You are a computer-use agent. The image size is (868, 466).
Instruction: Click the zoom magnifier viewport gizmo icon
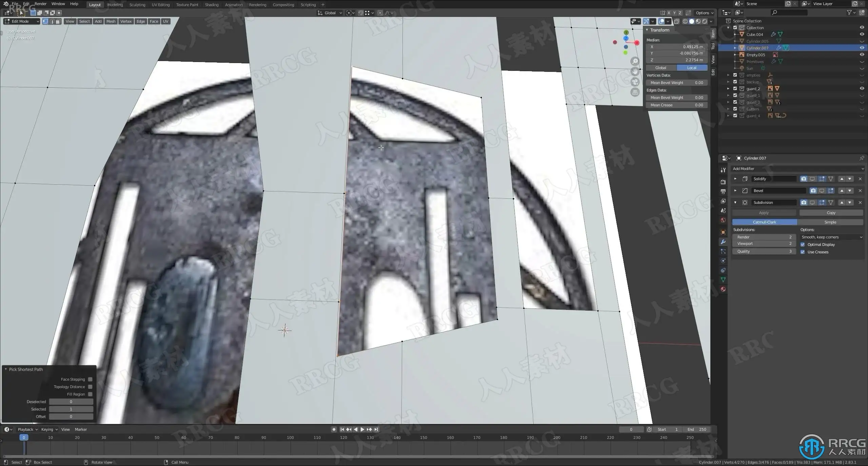[x=635, y=61]
